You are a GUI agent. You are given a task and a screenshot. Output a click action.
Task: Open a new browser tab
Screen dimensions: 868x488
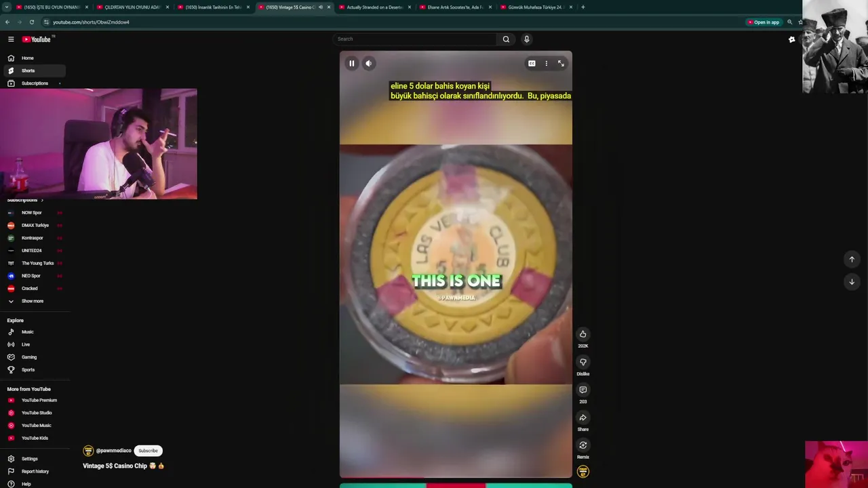tap(583, 7)
